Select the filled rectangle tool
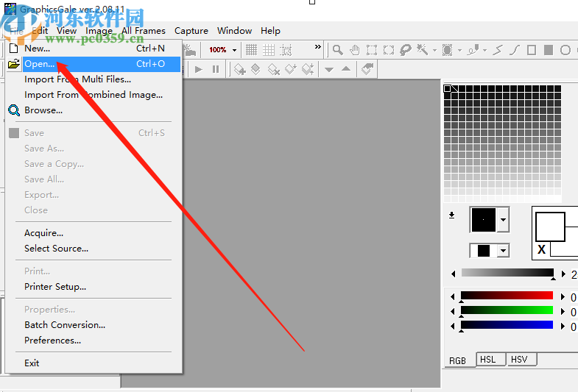This screenshot has height=392, width=578. 549,50
